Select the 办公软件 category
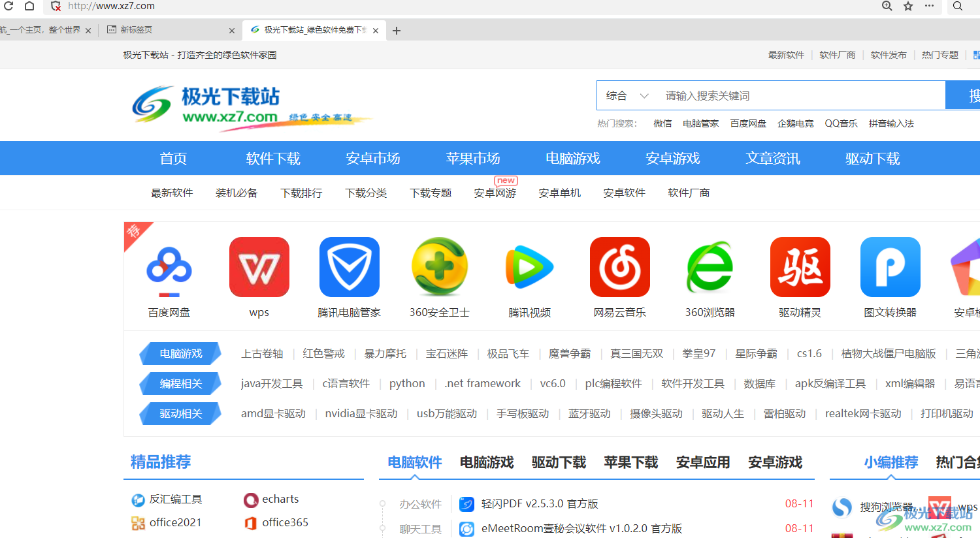 [421, 504]
